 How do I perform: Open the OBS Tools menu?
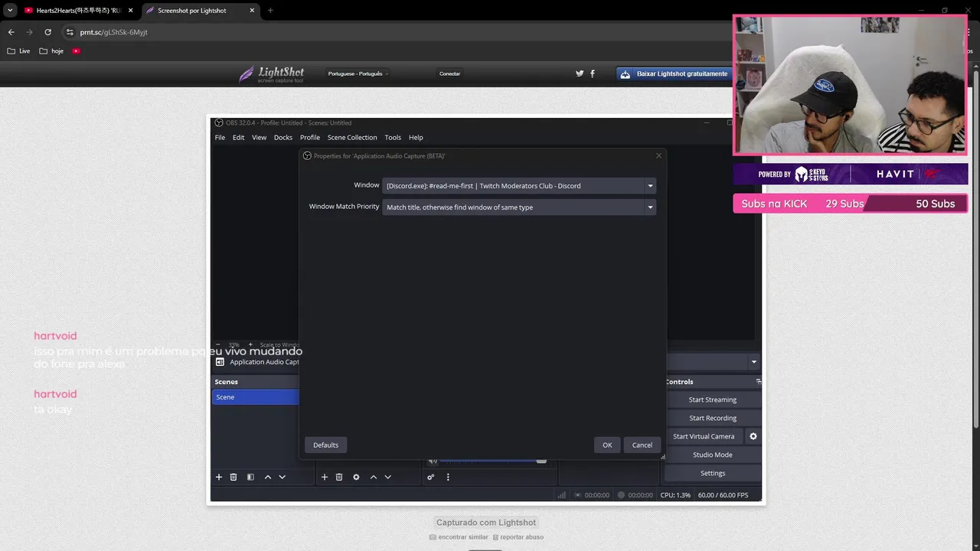[393, 138]
